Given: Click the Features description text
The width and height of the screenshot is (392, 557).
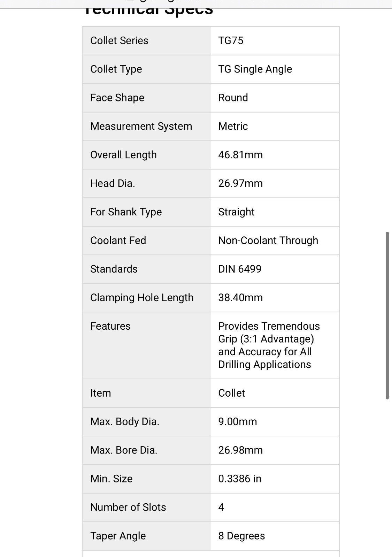Looking at the screenshot, I should tap(269, 345).
